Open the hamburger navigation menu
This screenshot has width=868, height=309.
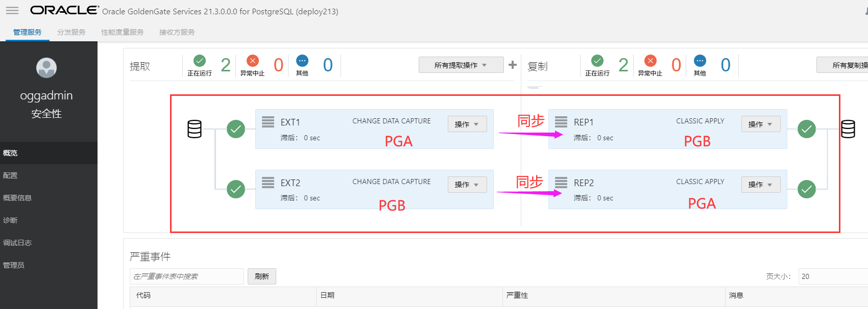[12, 11]
